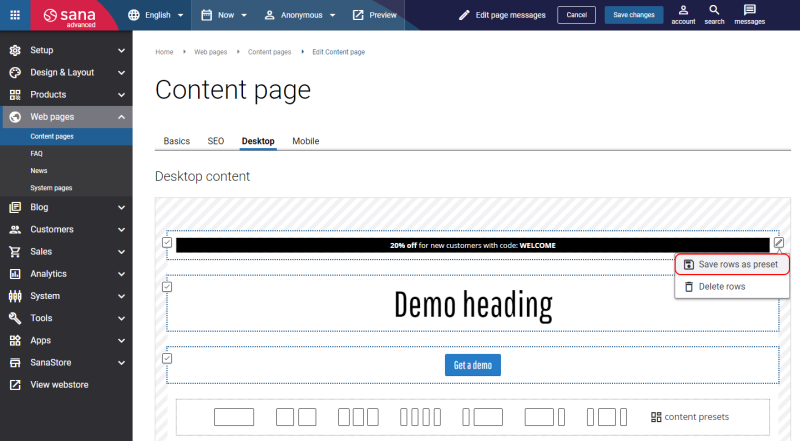This screenshot has height=441, width=800.
Task: Select the single-column row layout
Action: click(234, 417)
